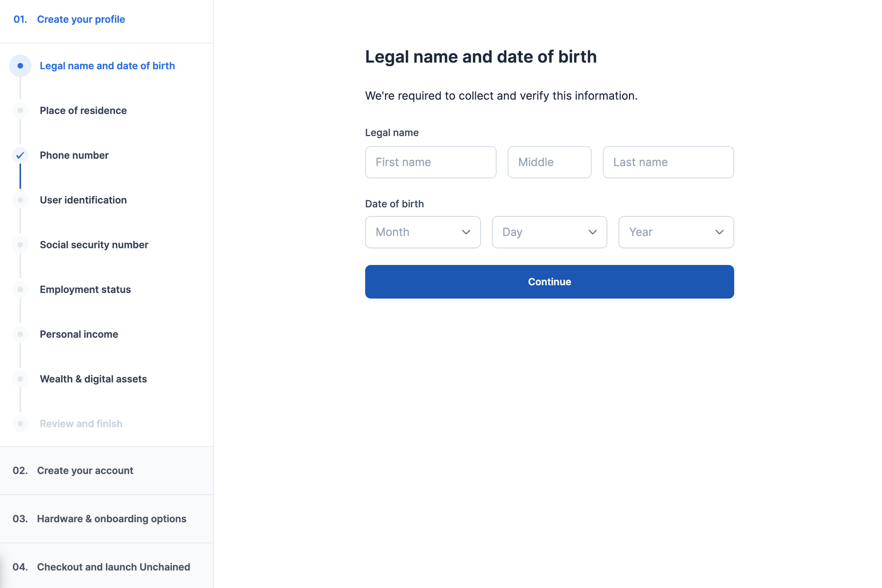
Task: Click the Middle name field
Action: coord(549,162)
